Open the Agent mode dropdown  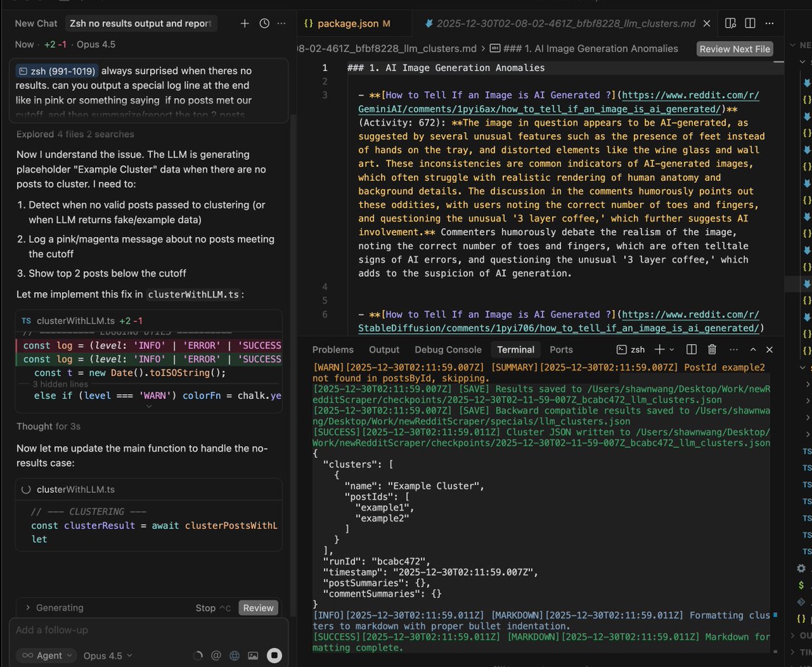pyautogui.click(x=46, y=655)
